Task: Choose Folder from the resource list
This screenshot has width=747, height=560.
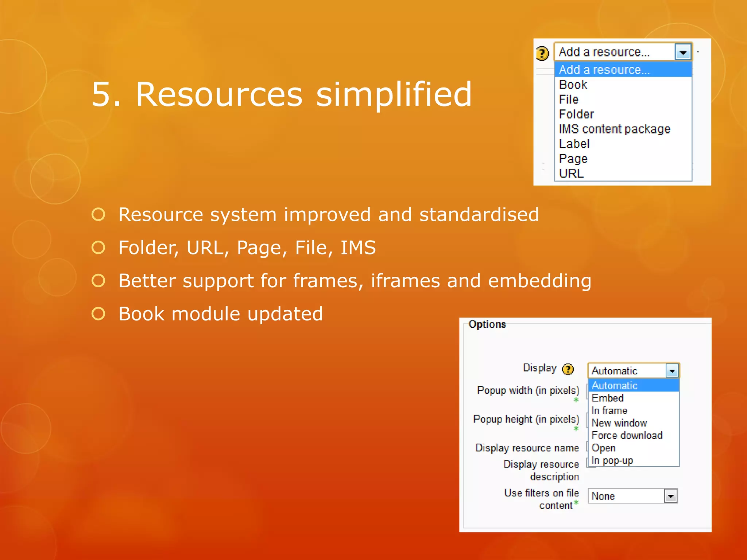Action: 623,114
